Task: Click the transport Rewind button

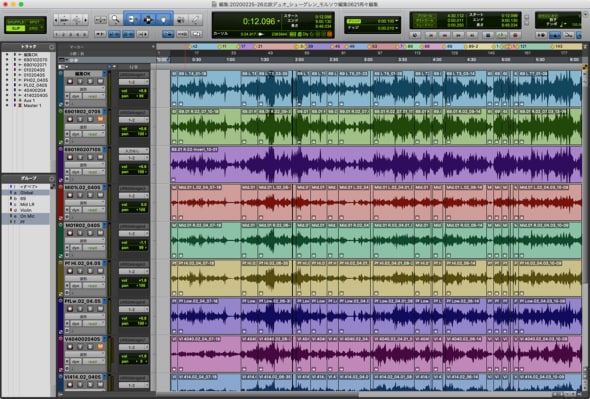Action: point(445,35)
